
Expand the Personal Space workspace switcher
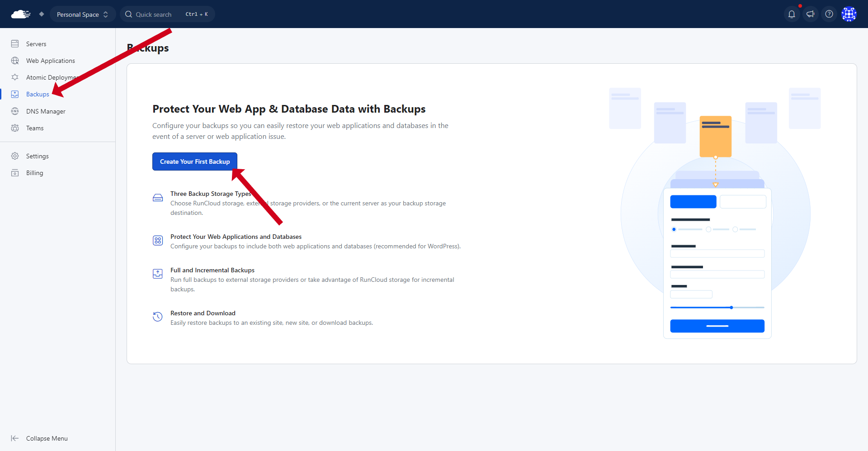82,14
